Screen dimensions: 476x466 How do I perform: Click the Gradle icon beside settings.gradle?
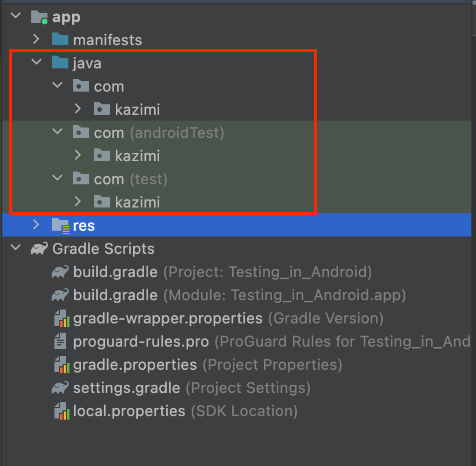(61, 388)
